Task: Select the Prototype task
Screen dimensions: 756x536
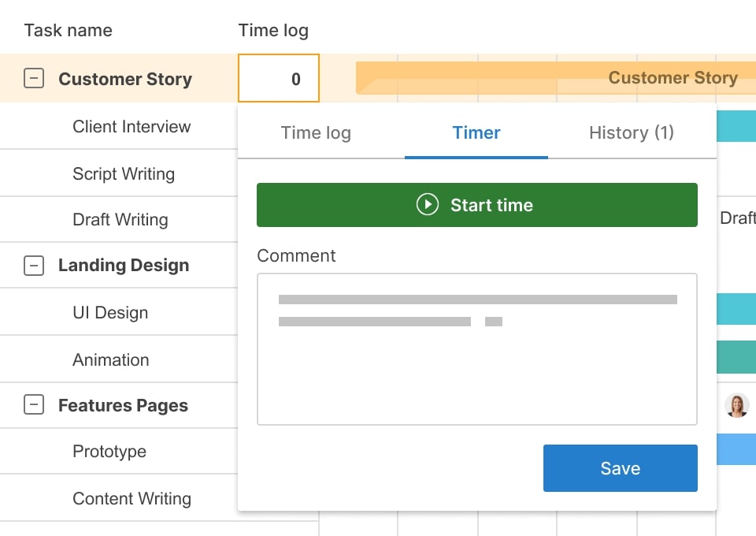Action: (x=109, y=452)
